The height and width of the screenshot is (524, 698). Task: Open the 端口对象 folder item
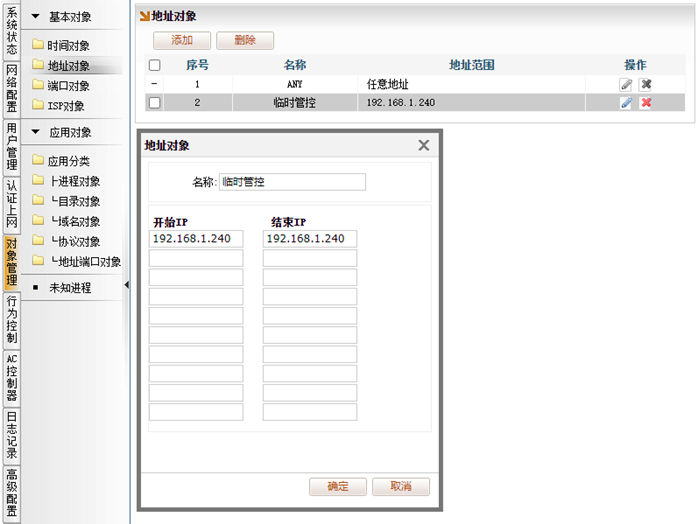pos(68,86)
